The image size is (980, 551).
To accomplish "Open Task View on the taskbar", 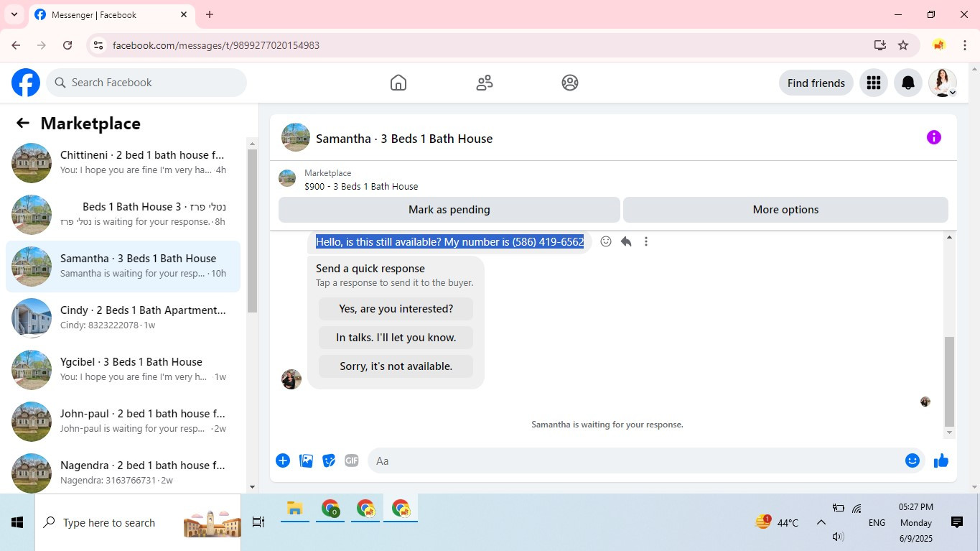I will [258, 522].
